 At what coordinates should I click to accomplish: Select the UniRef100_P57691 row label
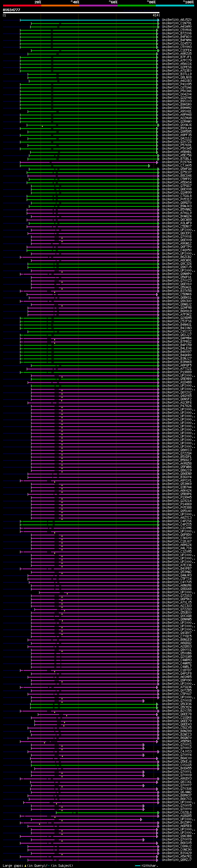click(x=177, y=145)
